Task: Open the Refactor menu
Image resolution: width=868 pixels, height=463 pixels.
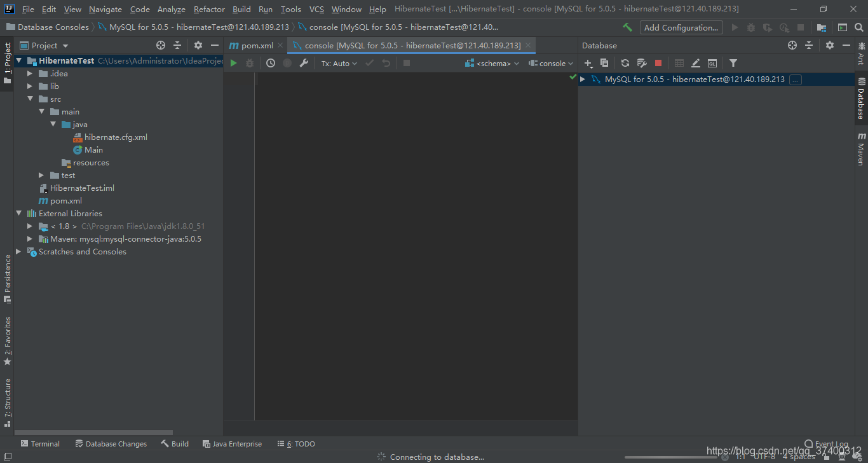Action: click(209, 9)
